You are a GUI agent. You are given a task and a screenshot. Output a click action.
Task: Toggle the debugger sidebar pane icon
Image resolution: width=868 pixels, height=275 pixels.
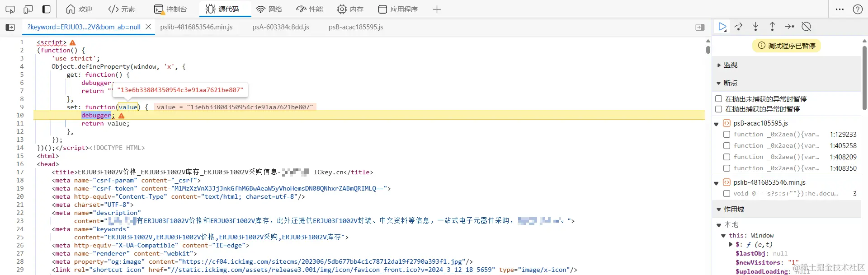(700, 27)
